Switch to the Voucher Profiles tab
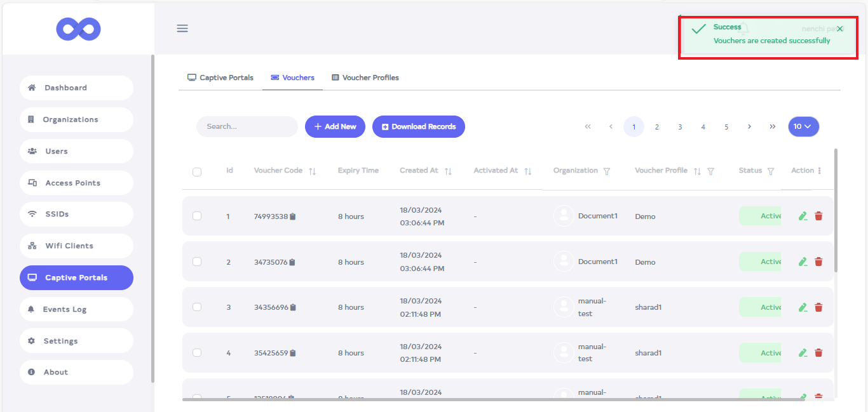Viewport: 868px width, 412px height. click(365, 77)
